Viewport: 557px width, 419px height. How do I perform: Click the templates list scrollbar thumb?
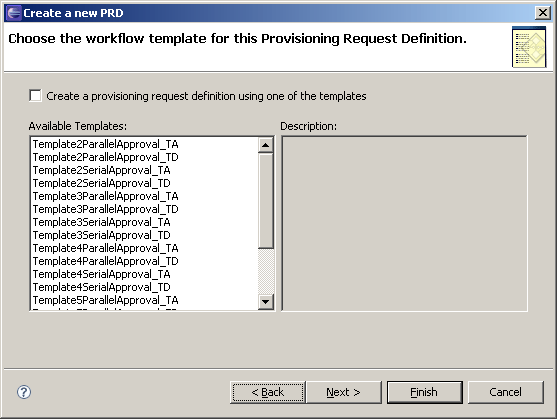point(266,201)
